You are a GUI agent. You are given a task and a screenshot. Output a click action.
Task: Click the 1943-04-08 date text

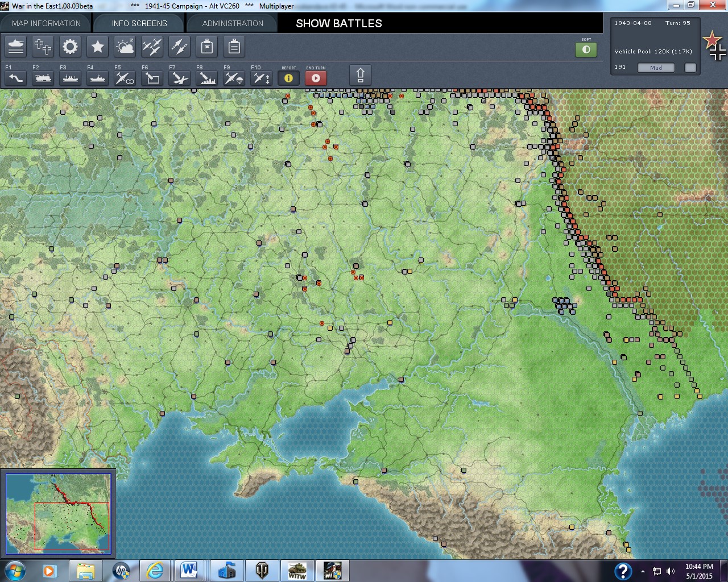point(633,23)
